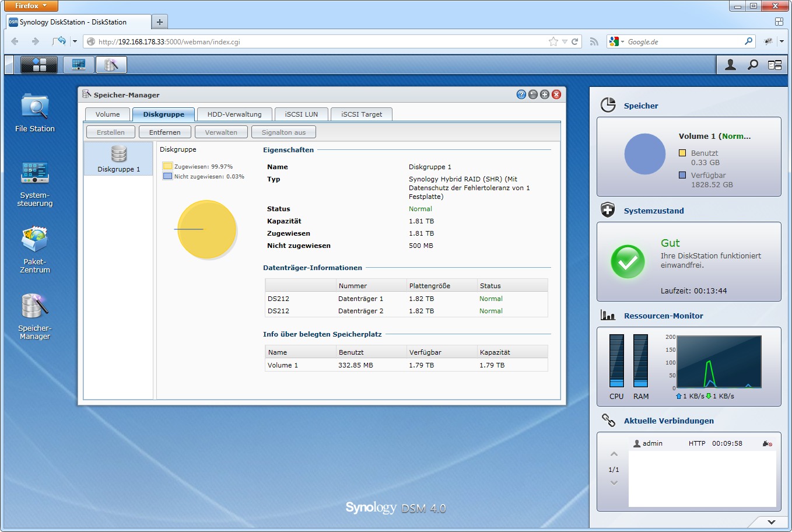Screen dimensions: 792x532
Task: Open DSM search magnifier icon
Action: pos(753,65)
